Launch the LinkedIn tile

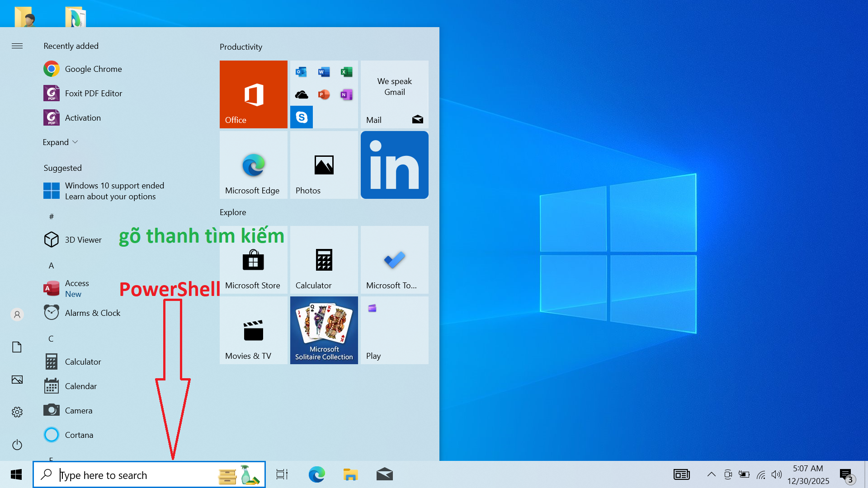tap(394, 165)
